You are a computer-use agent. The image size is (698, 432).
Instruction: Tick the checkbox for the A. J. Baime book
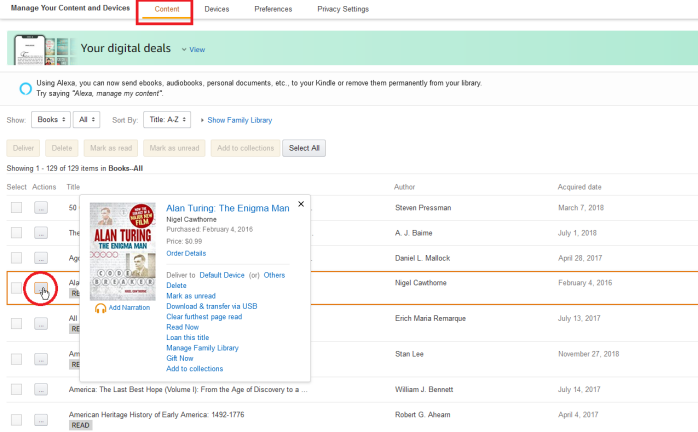point(16,232)
